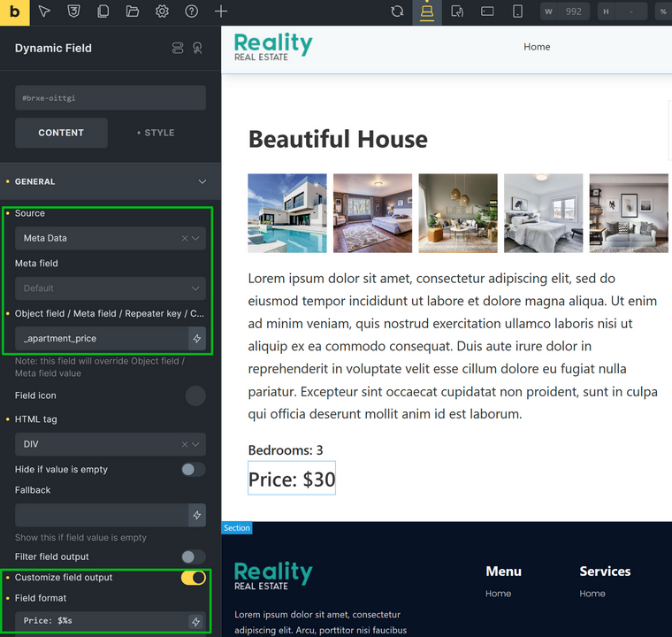
Task: Click the interactions icon beside Dynamic Field
Action: point(197,48)
